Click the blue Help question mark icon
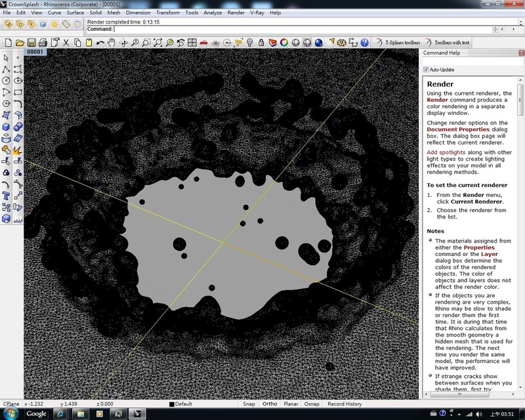 point(365,43)
